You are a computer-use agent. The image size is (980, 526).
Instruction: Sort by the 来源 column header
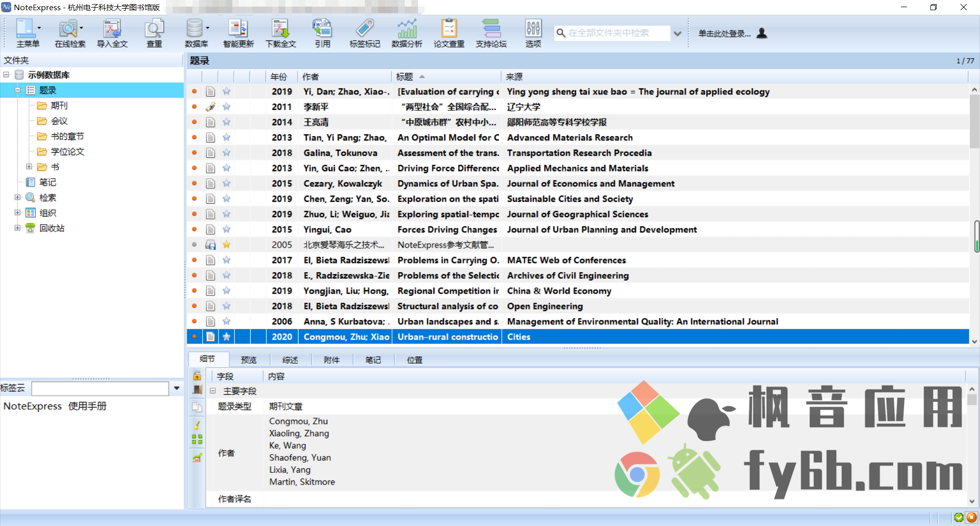(734, 77)
